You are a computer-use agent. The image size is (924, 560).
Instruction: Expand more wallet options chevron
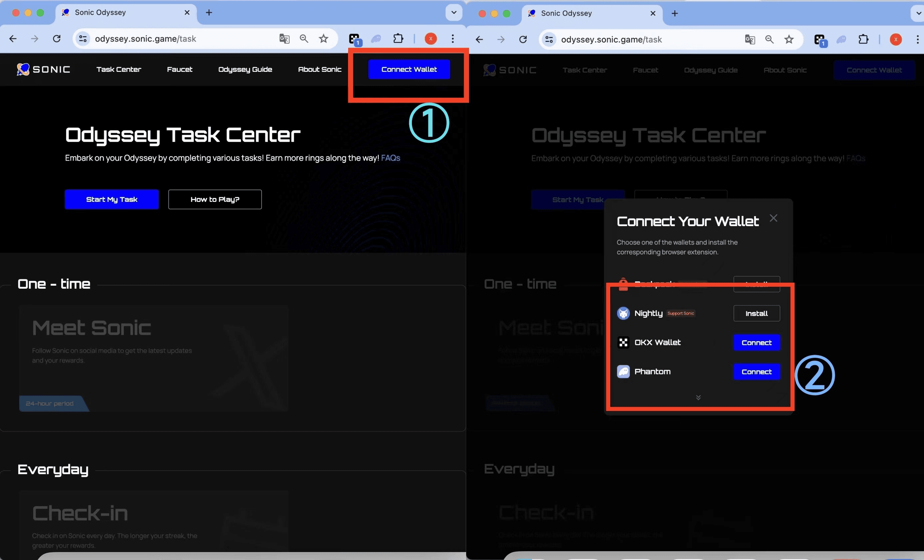coord(698,396)
